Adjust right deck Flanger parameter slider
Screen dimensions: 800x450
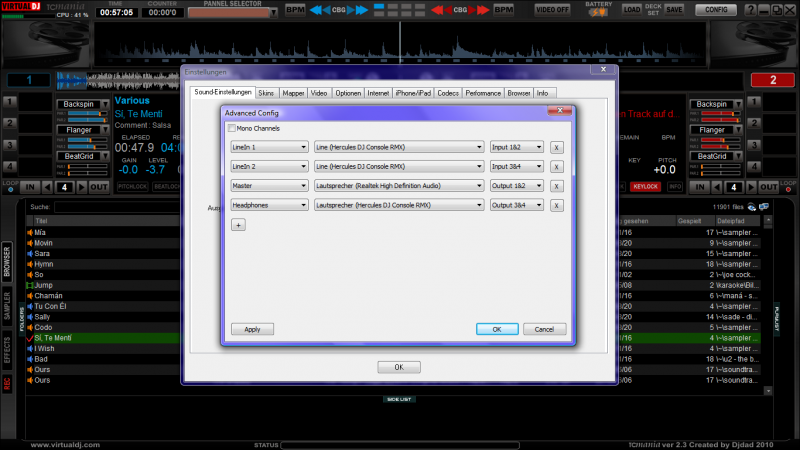tap(720, 140)
